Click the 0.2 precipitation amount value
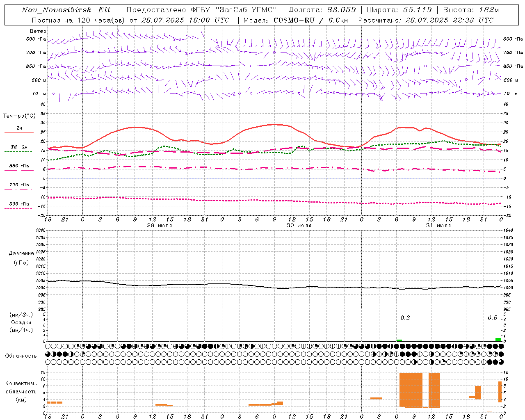525x420 pixels. click(405, 317)
